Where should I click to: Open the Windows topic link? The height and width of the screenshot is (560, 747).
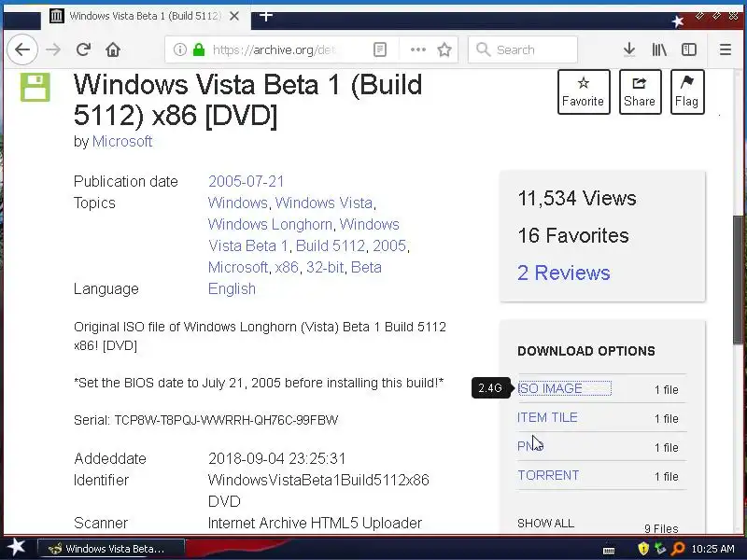(238, 203)
